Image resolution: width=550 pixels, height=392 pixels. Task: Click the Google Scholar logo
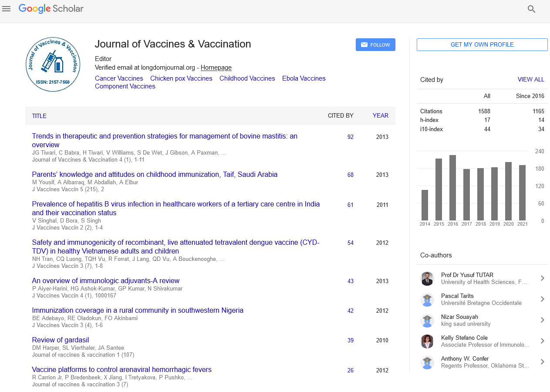coord(51,9)
